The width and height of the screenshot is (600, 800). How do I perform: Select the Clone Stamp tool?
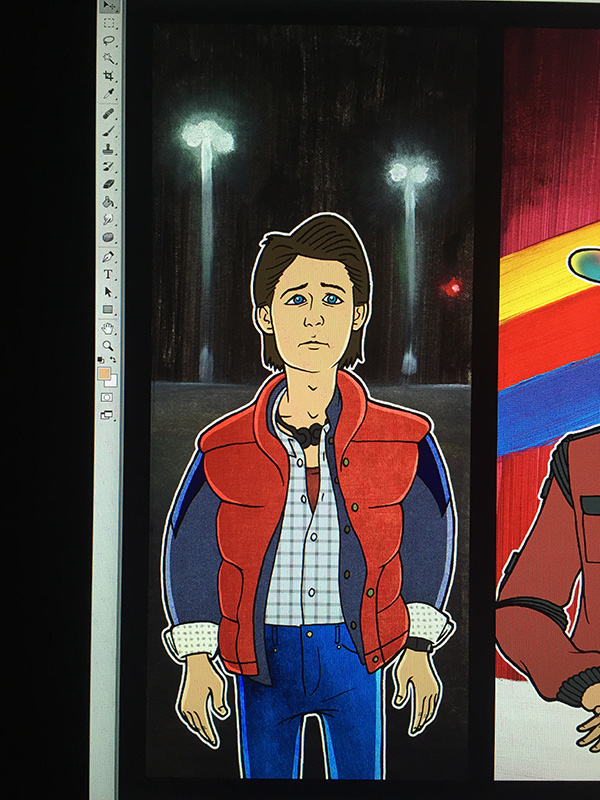[x=109, y=149]
